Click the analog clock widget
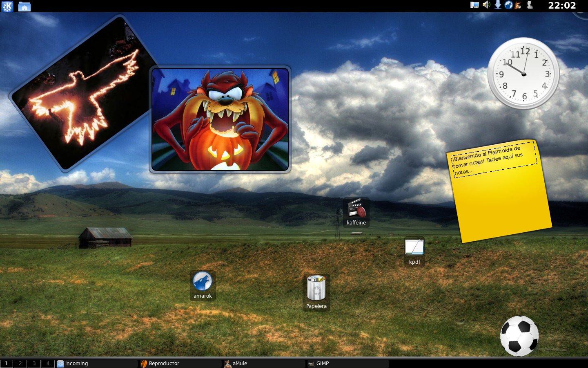 coord(523,74)
